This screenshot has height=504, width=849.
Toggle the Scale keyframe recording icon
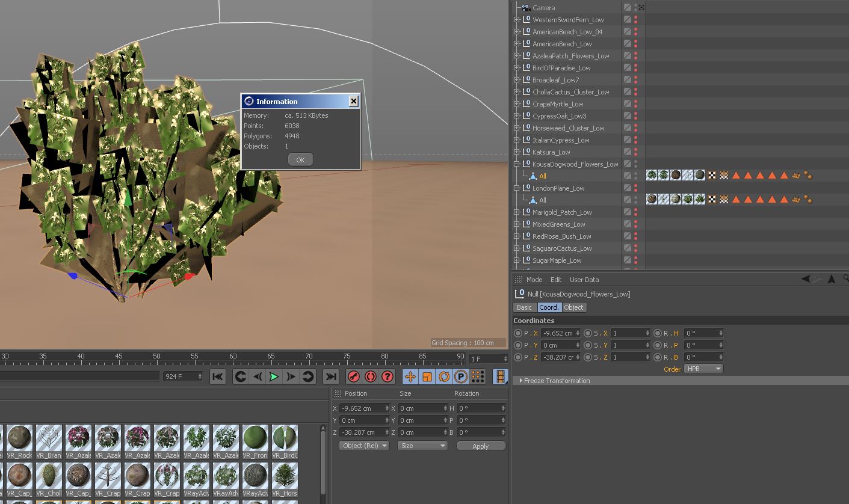(x=427, y=376)
